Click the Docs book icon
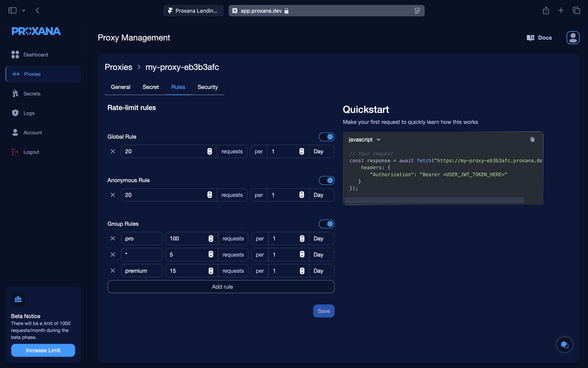588x368 pixels. pyautogui.click(x=530, y=38)
